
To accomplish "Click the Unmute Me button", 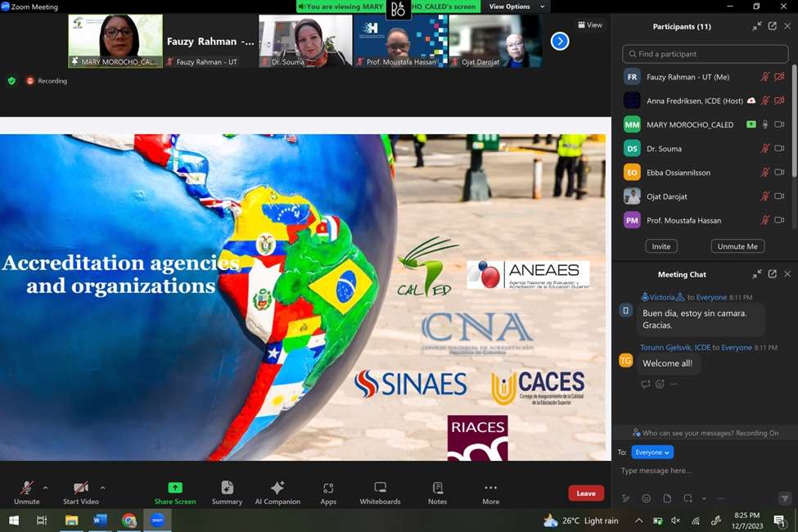I will click(737, 246).
